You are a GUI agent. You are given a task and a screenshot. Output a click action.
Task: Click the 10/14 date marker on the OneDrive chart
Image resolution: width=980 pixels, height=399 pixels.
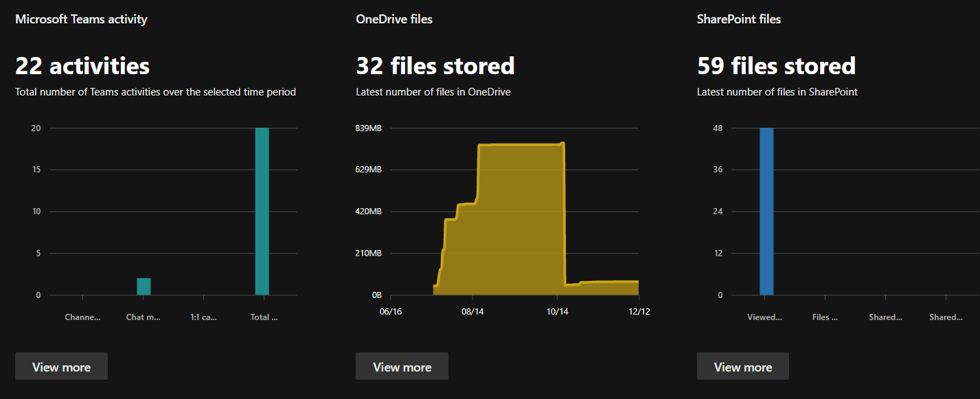pos(557,312)
